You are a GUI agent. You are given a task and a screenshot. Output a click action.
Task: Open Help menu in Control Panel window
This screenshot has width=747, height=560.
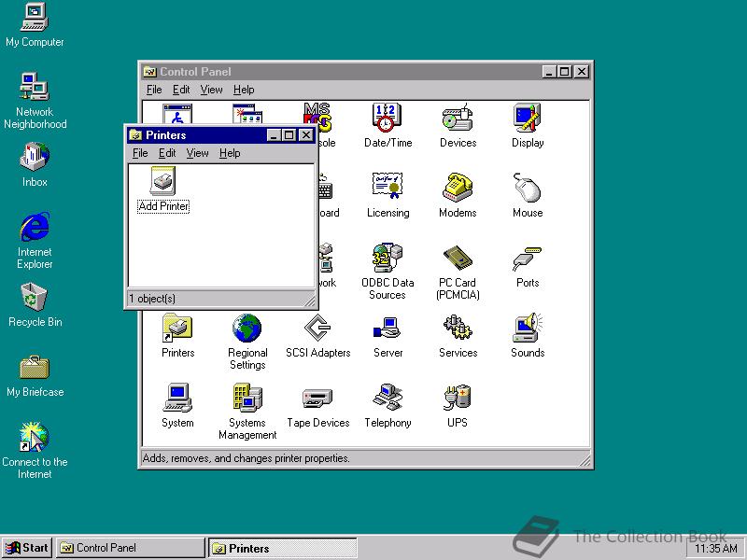244,90
